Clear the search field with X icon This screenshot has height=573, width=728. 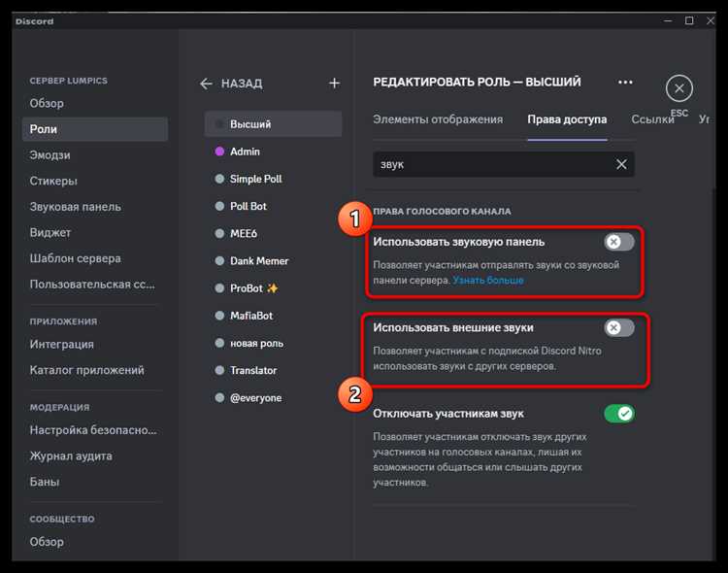click(621, 164)
